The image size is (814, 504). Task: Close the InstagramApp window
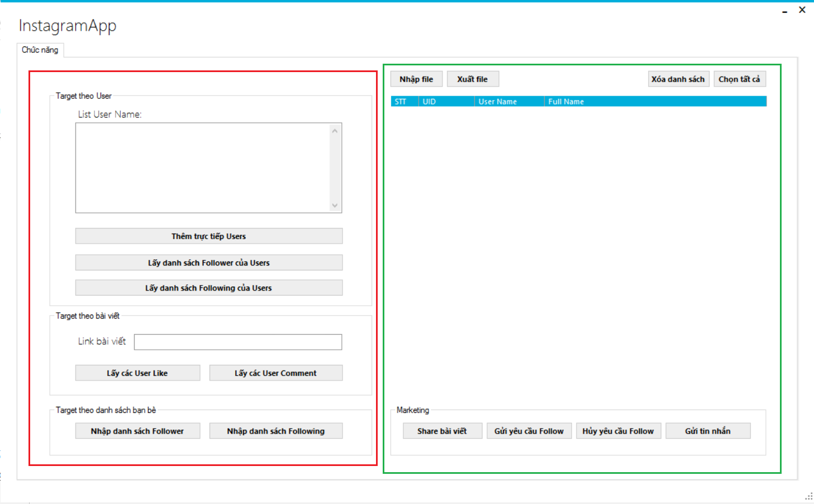pyautogui.click(x=802, y=9)
